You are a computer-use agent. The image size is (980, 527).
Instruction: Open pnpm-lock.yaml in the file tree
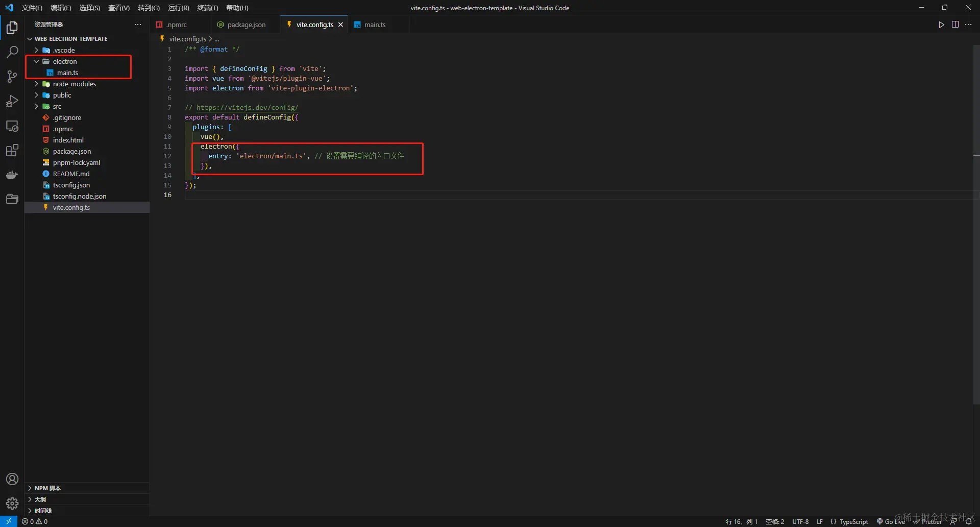point(87,162)
